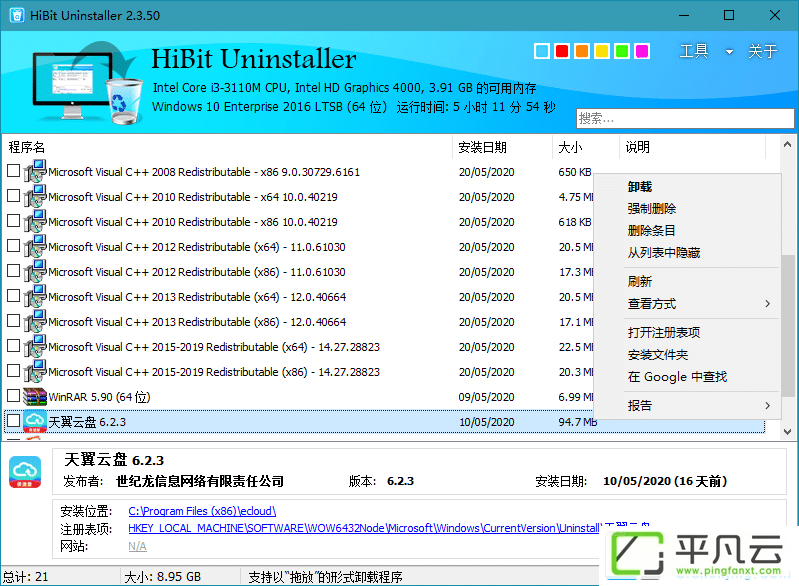
Task: Expand the 报告 submenu
Action: 767,406
